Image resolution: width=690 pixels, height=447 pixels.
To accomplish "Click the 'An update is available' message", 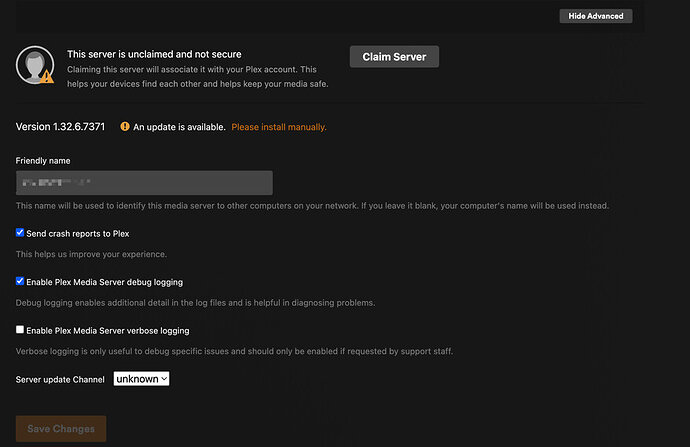I will pos(179,127).
